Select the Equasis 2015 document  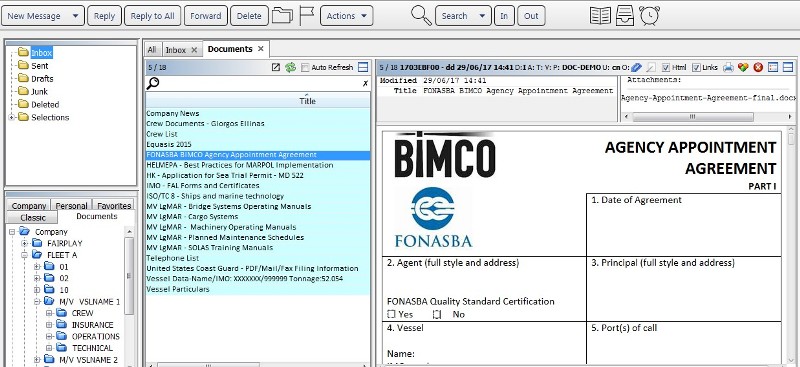258,144
